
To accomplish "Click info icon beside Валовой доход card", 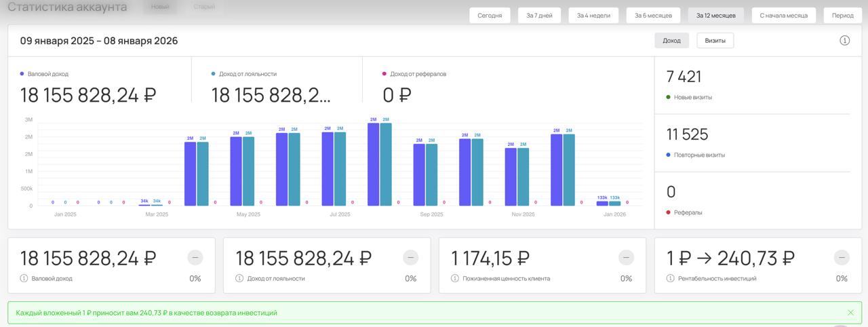I will click(x=24, y=279).
